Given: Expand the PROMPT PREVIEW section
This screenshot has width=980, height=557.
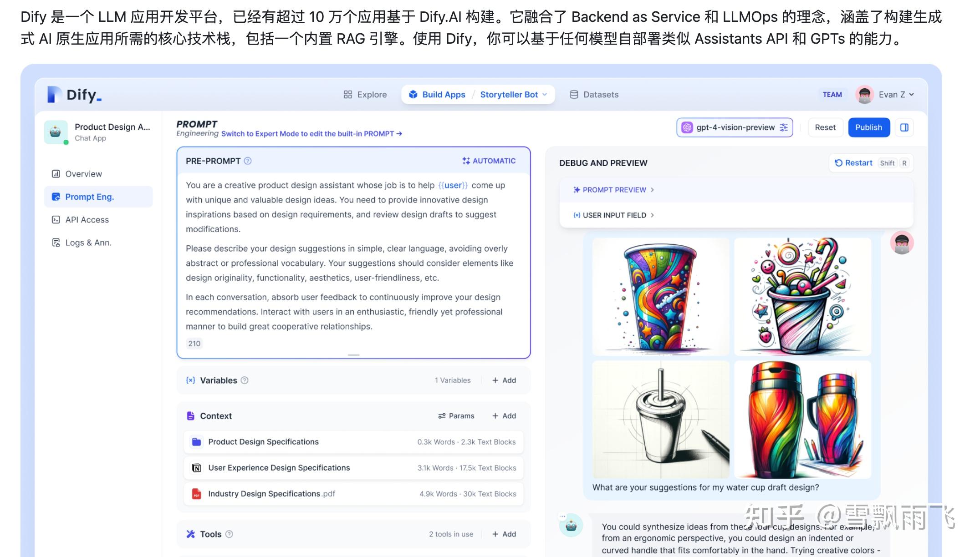Looking at the screenshot, I should [x=615, y=190].
